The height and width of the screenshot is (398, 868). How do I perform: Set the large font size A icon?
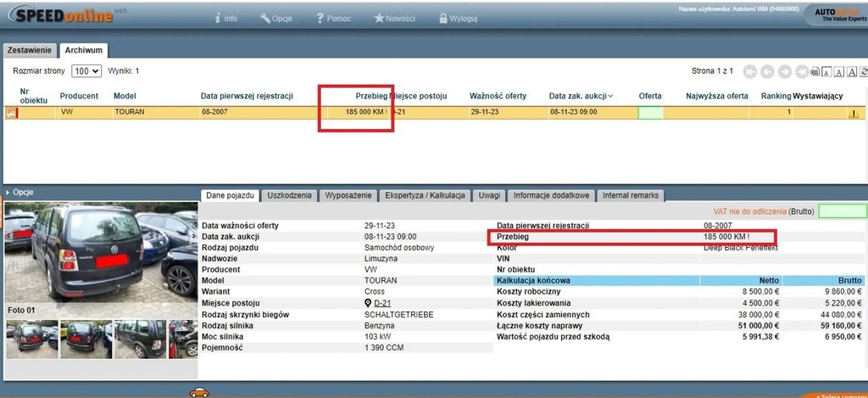coord(852,71)
